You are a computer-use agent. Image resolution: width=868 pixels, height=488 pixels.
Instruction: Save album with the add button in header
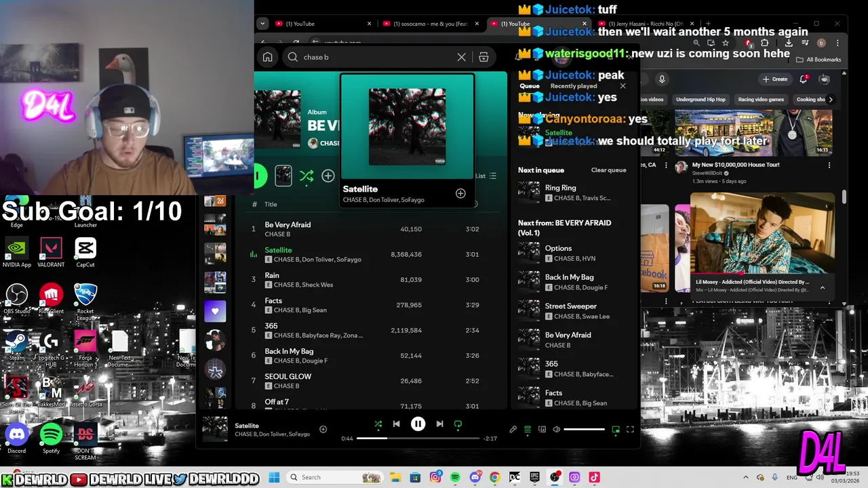click(328, 176)
